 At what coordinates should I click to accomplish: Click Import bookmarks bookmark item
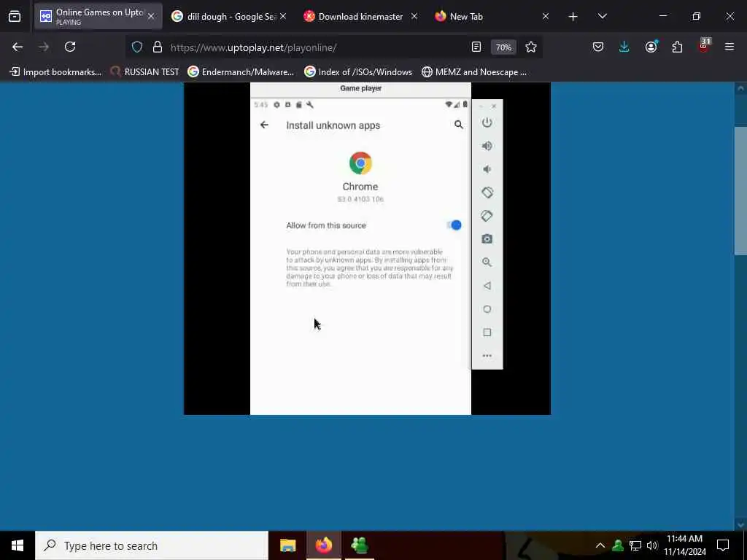(55, 72)
